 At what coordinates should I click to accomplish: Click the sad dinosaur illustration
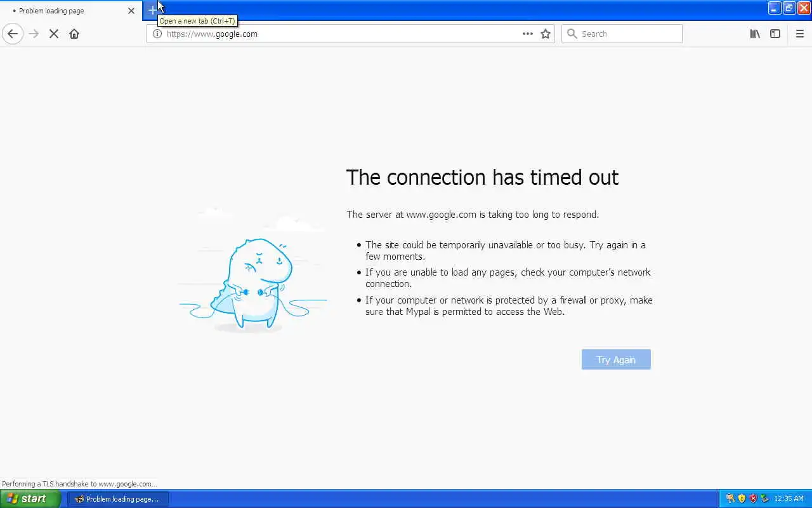(x=254, y=271)
